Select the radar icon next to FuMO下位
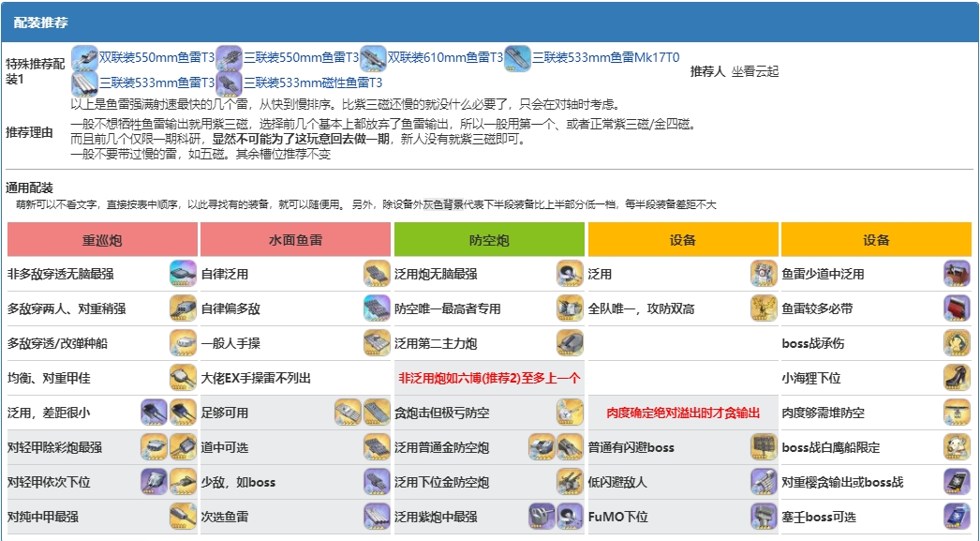This screenshot has height=541, width=980. [x=764, y=516]
